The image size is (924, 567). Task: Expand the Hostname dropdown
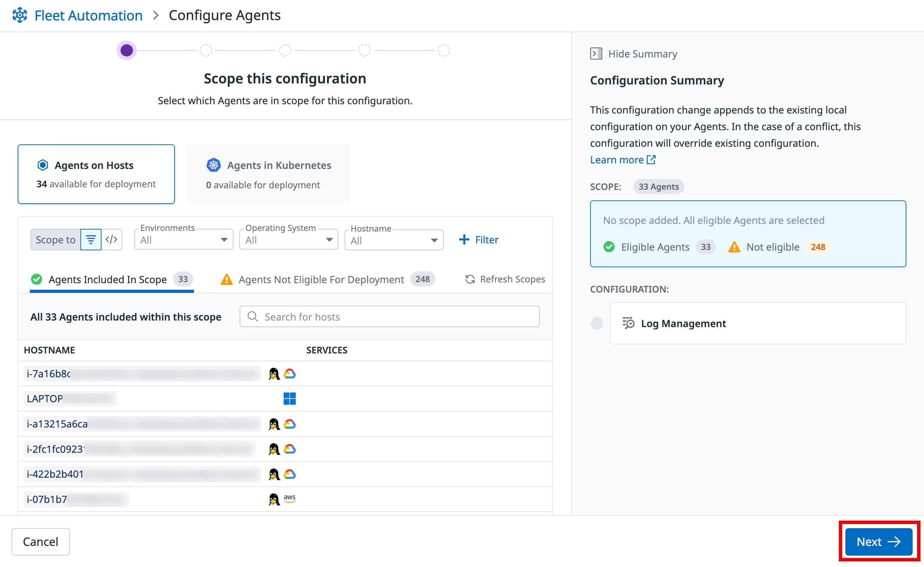pyautogui.click(x=393, y=240)
